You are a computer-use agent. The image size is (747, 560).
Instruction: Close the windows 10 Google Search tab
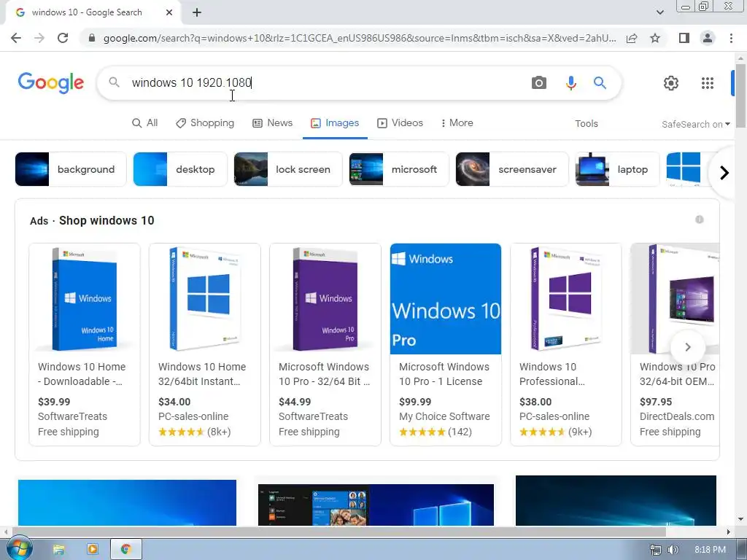click(169, 12)
